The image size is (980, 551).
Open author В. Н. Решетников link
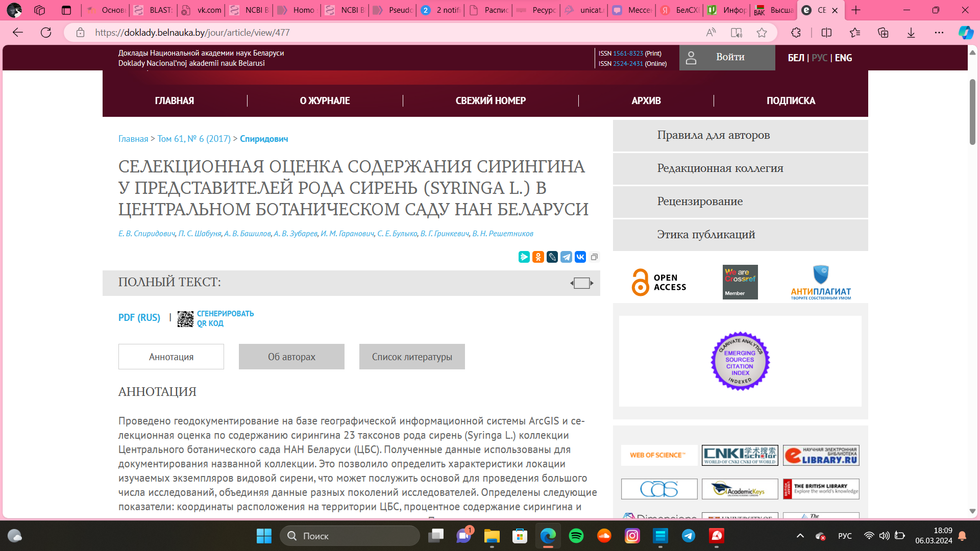click(503, 234)
